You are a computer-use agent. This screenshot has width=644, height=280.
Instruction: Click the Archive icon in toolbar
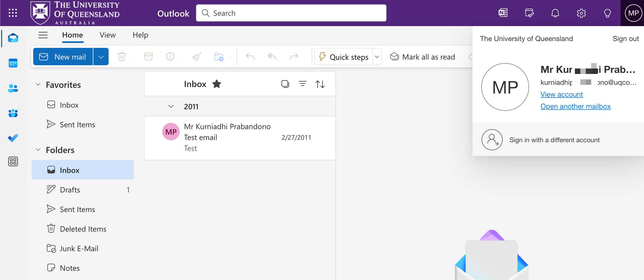[148, 57]
